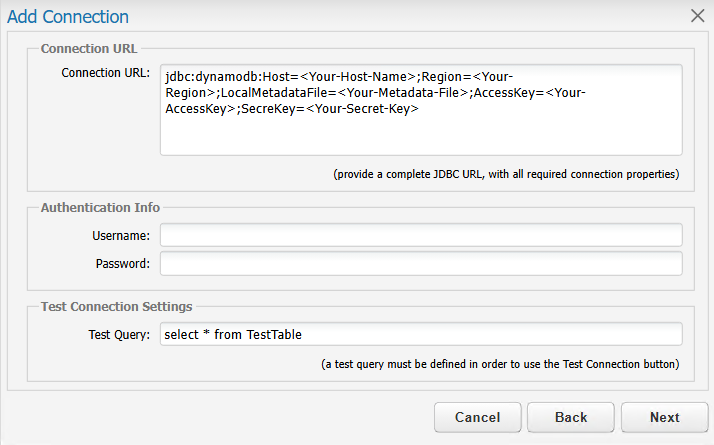Image resolution: width=714 pixels, height=445 pixels.
Task: Click the test query requirement hint
Action: (500, 364)
